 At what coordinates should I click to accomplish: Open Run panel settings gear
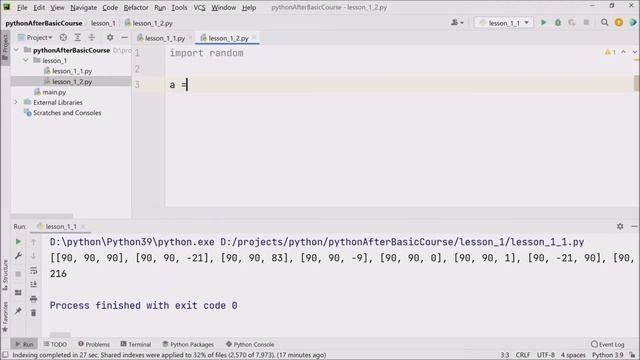620,226
